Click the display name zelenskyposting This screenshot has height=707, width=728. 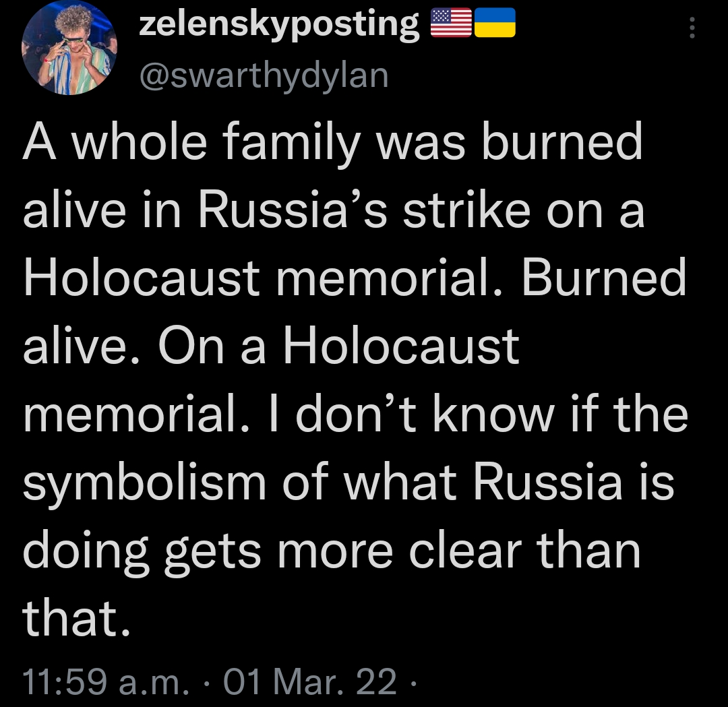pyautogui.click(x=276, y=24)
